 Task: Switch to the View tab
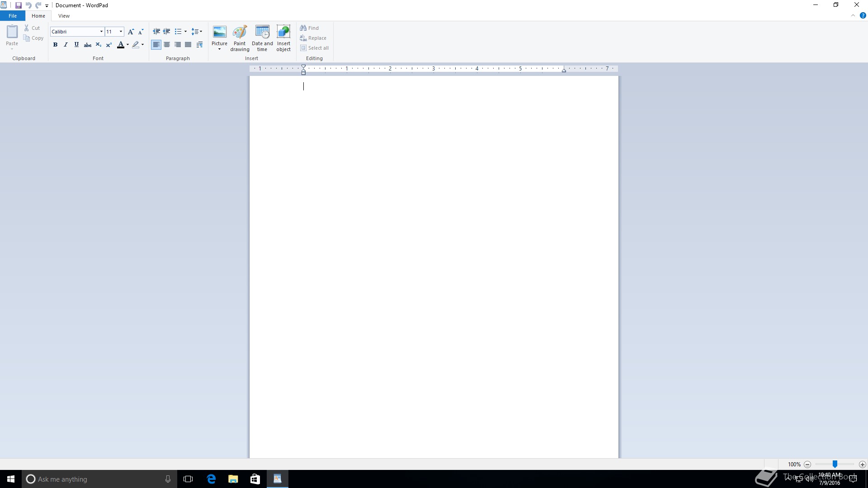(64, 16)
